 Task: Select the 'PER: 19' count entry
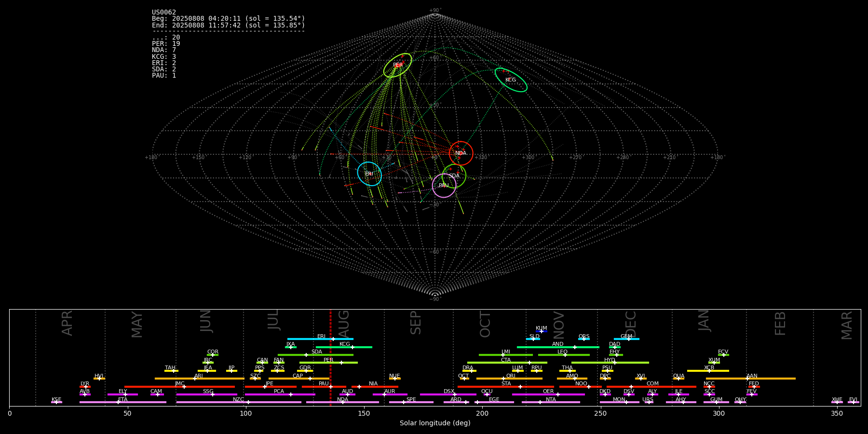pyautogui.click(x=166, y=44)
